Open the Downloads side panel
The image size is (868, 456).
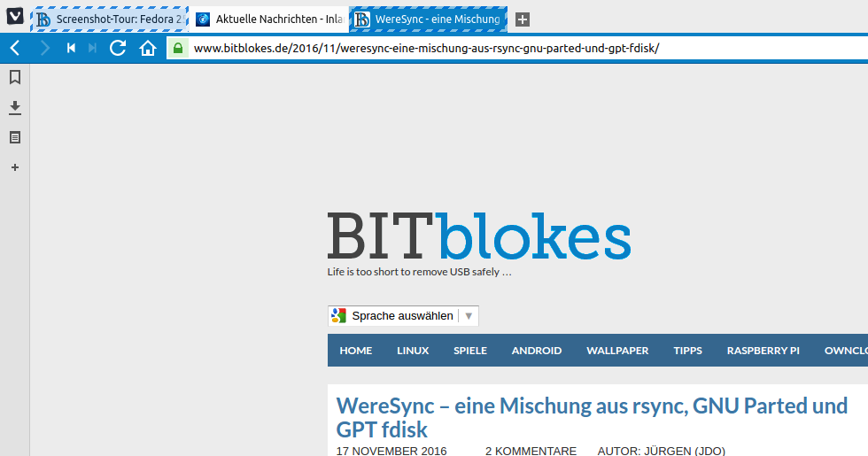click(15, 107)
